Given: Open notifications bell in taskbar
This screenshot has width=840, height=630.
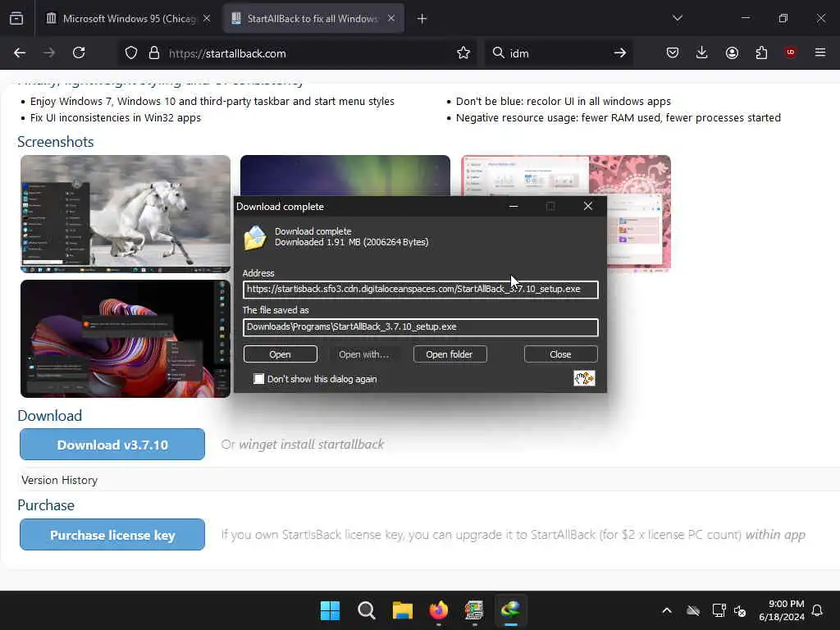Looking at the screenshot, I should point(817,610).
